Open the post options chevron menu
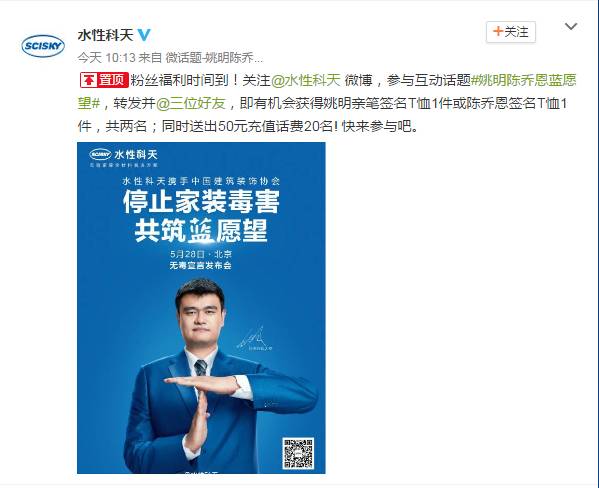 point(571,26)
